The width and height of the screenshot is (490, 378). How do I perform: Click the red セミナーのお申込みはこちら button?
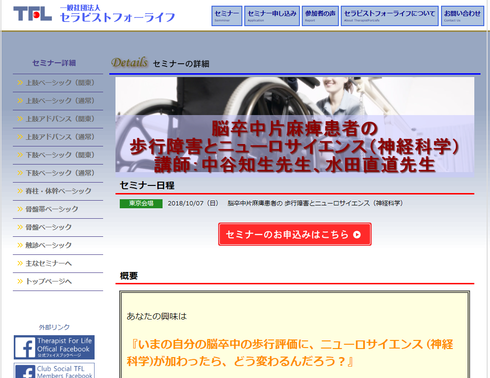295,234
